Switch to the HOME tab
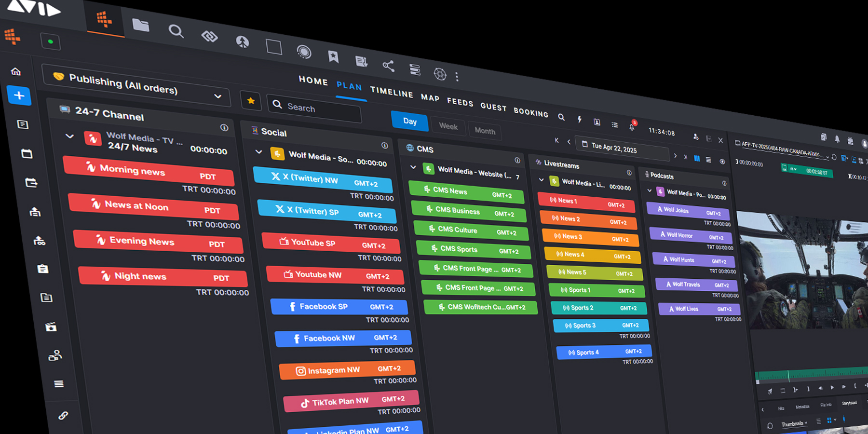 313,81
